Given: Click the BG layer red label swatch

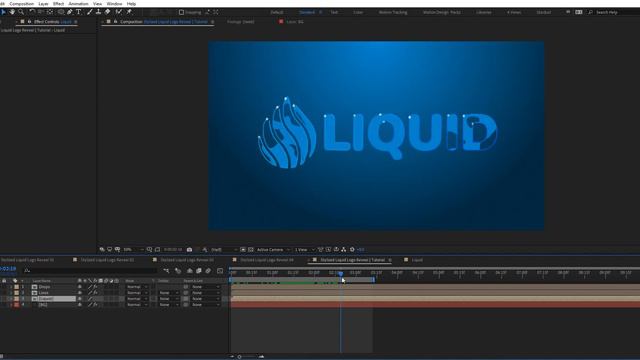Looking at the screenshot, I should (17, 304).
